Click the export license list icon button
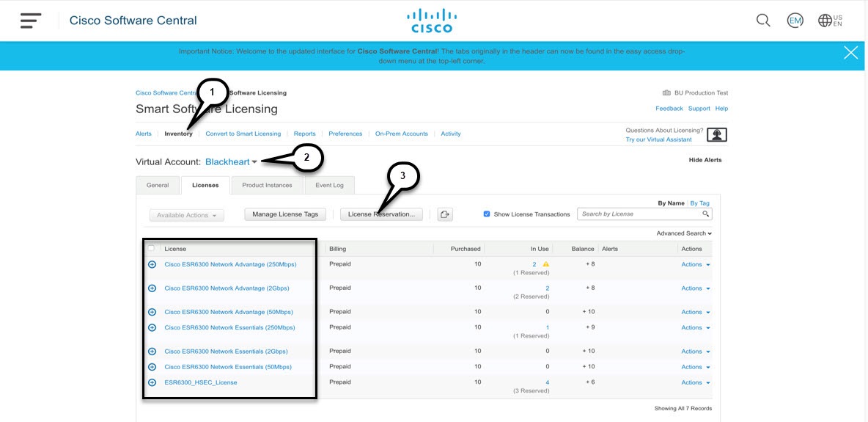This screenshot has width=868, height=422. pos(444,214)
